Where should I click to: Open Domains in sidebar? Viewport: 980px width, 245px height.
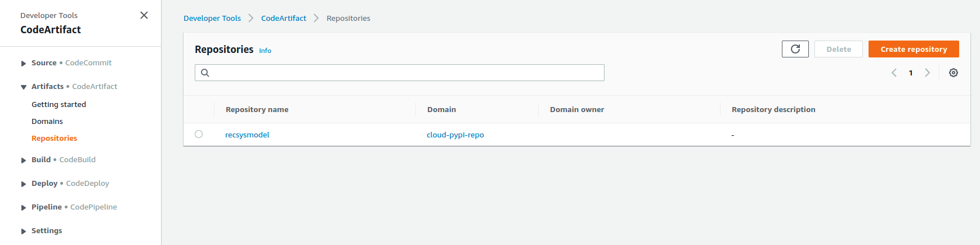(47, 121)
